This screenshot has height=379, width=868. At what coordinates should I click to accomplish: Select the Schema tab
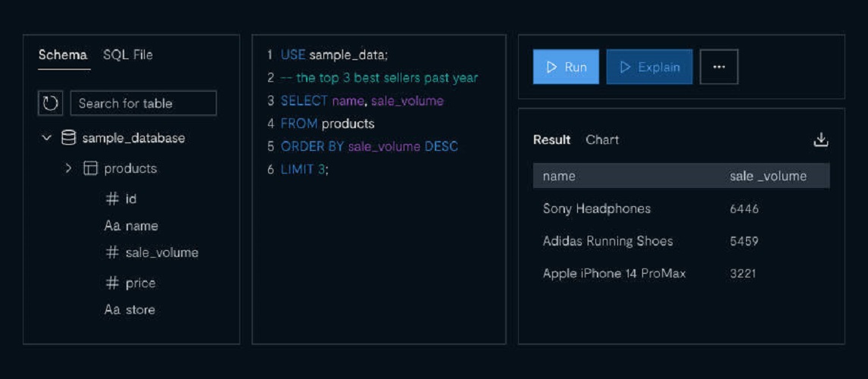63,55
